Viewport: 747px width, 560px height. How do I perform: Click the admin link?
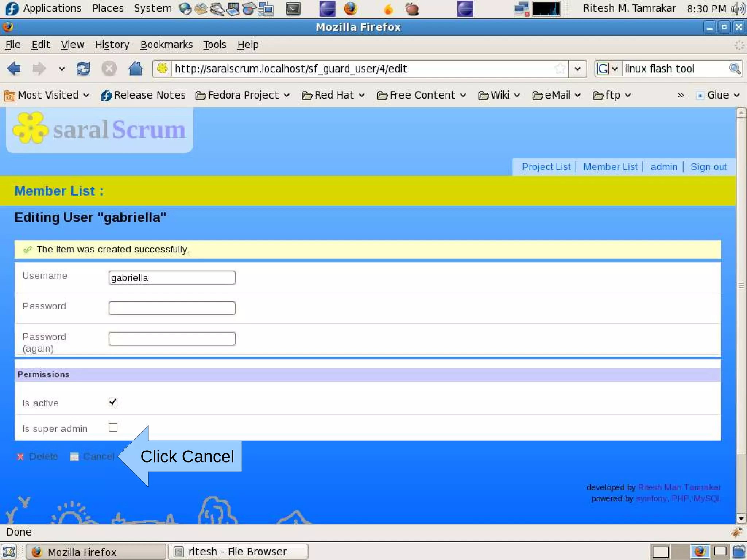(664, 167)
